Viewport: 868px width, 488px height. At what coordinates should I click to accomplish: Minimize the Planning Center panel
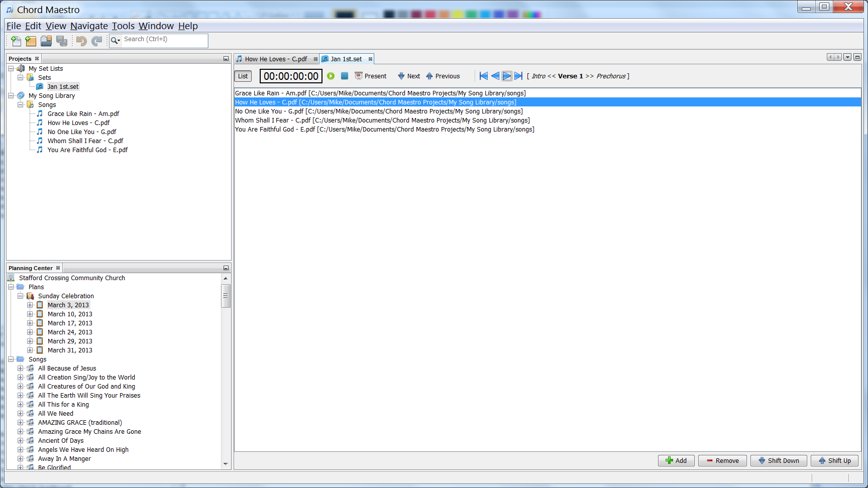pyautogui.click(x=226, y=268)
